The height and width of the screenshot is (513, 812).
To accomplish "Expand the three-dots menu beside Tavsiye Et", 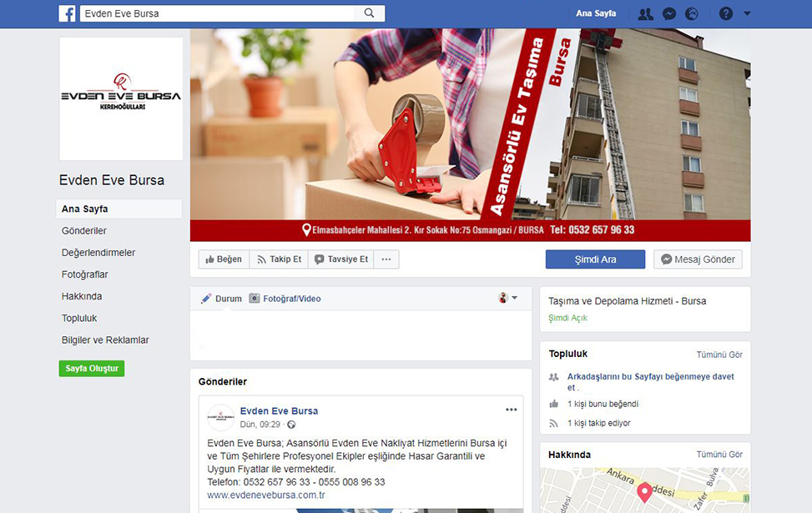I will click(x=386, y=259).
